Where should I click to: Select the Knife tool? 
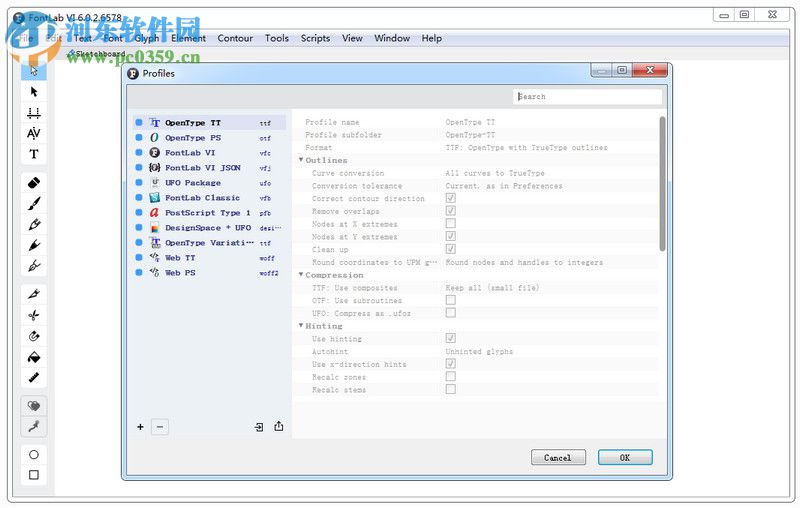pyautogui.click(x=34, y=294)
